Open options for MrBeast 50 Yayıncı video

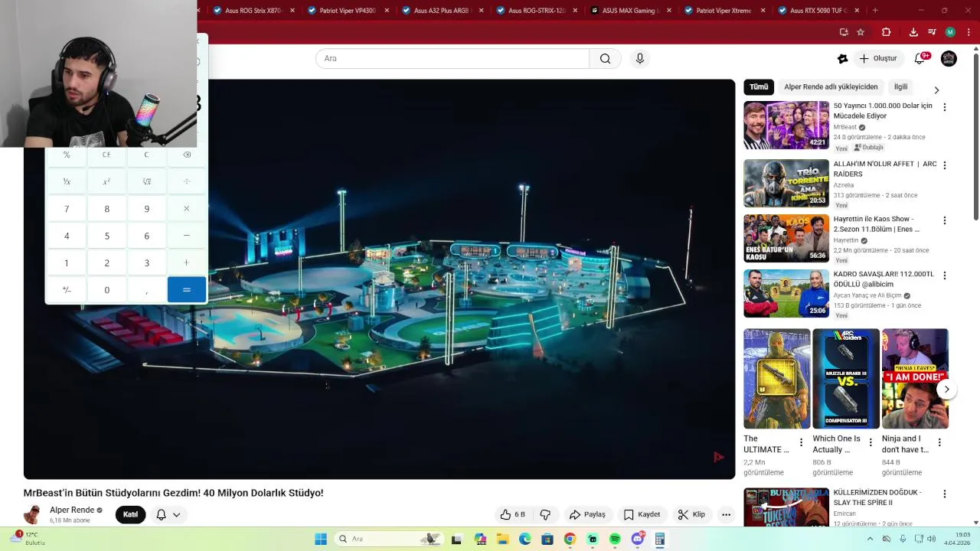[944, 107]
